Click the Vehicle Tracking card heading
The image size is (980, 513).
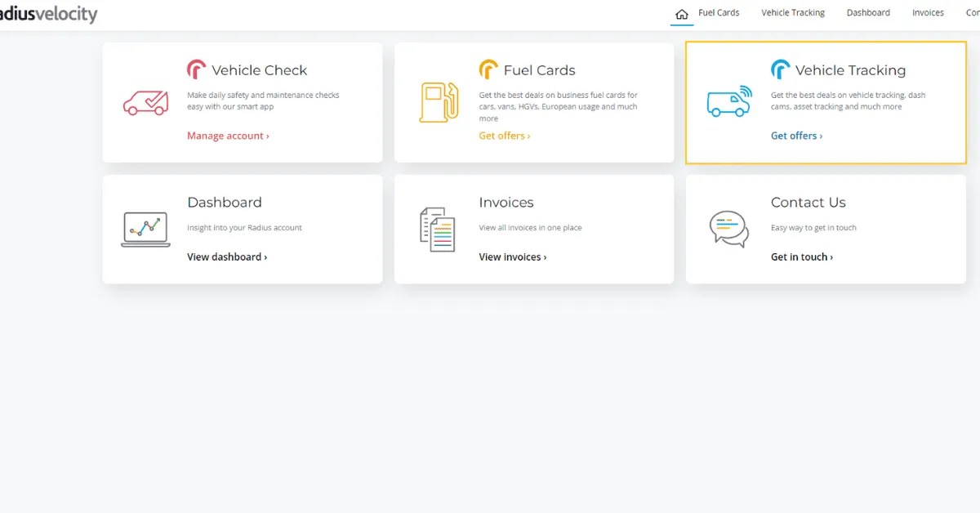pos(850,70)
